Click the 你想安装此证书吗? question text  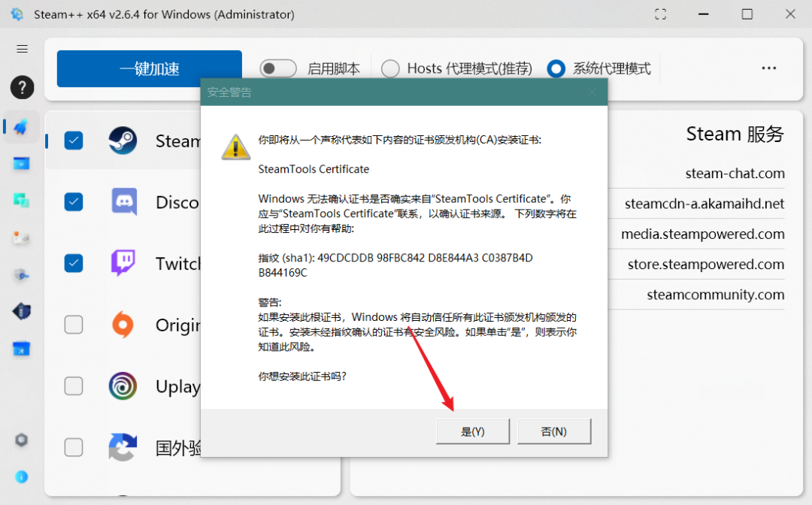tap(302, 376)
